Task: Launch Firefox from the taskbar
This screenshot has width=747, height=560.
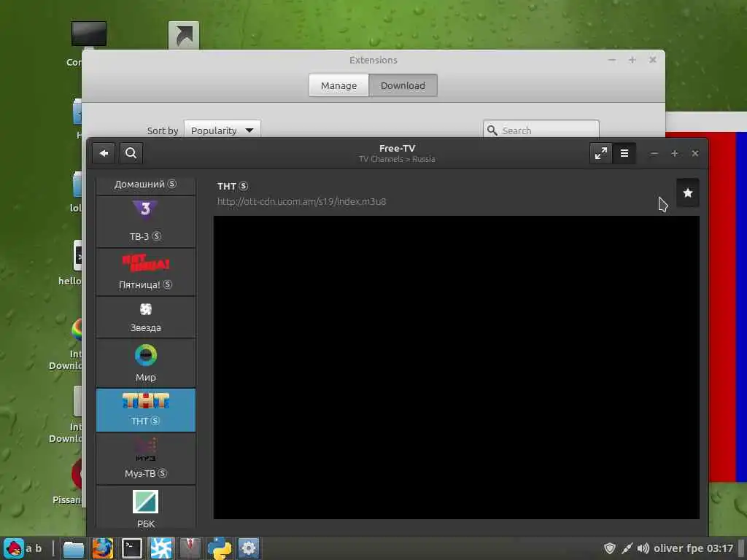Action: click(x=102, y=548)
